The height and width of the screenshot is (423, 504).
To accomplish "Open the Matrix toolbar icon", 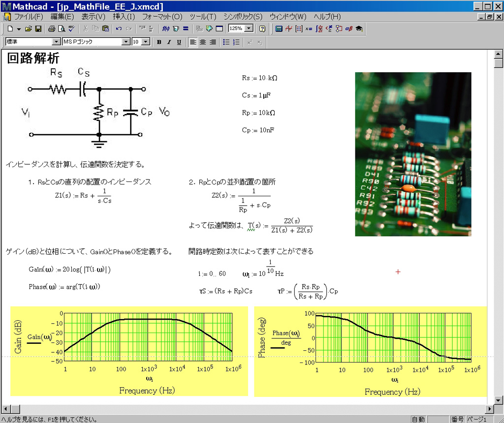I will point(299,29).
